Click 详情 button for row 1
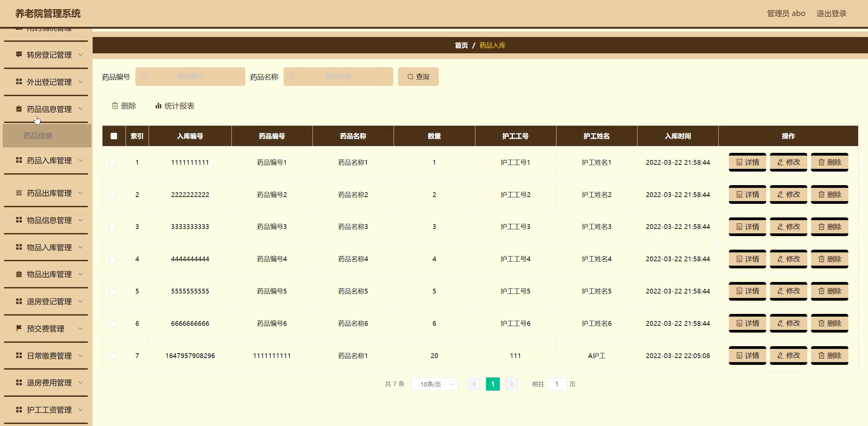Viewport: 868px width, 426px height. 747,162
